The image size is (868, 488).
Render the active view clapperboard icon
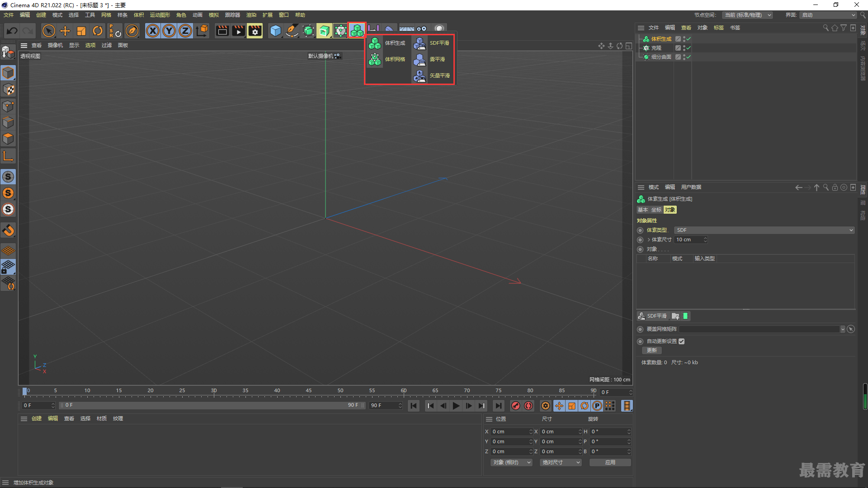click(222, 31)
